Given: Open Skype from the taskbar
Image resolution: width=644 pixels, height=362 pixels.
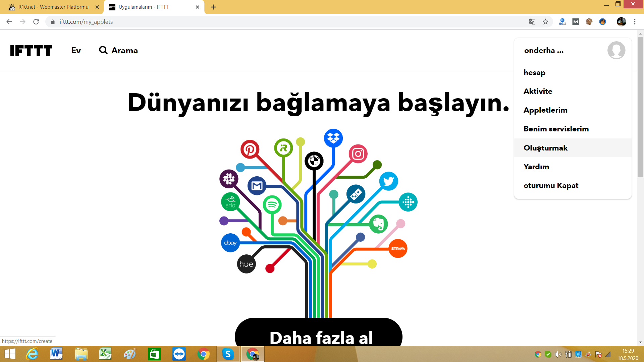Looking at the screenshot, I should 228,354.
